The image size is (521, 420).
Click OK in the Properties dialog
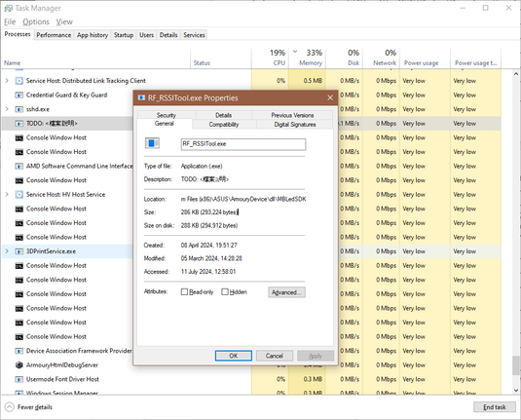(x=234, y=356)
